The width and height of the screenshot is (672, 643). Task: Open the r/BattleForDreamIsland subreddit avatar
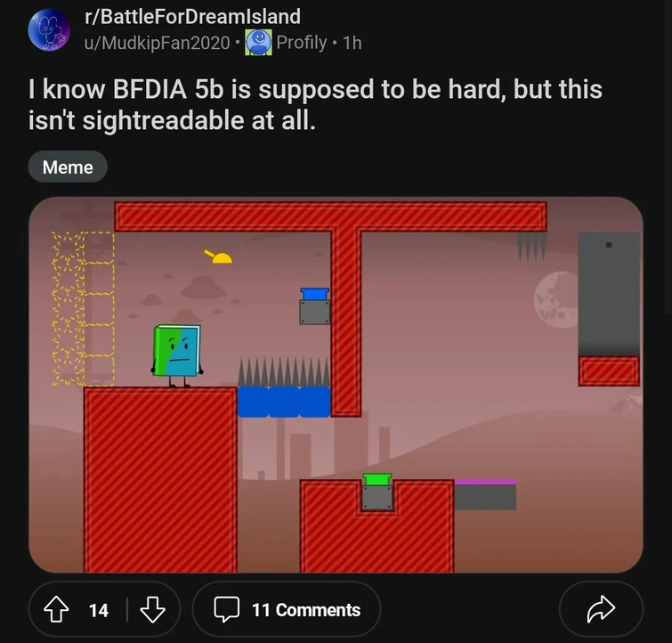point(49,29)
